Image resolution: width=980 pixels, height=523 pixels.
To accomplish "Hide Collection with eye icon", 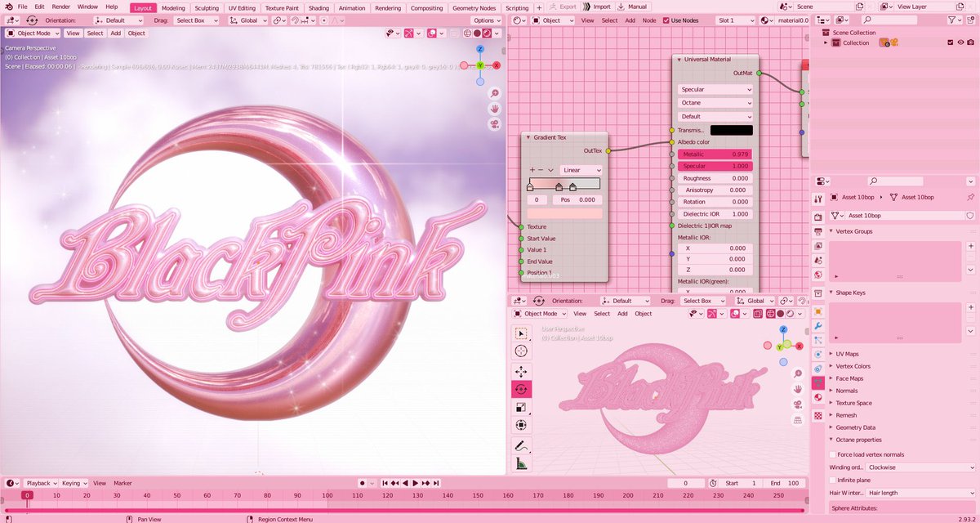I will (x=960, y=42).
